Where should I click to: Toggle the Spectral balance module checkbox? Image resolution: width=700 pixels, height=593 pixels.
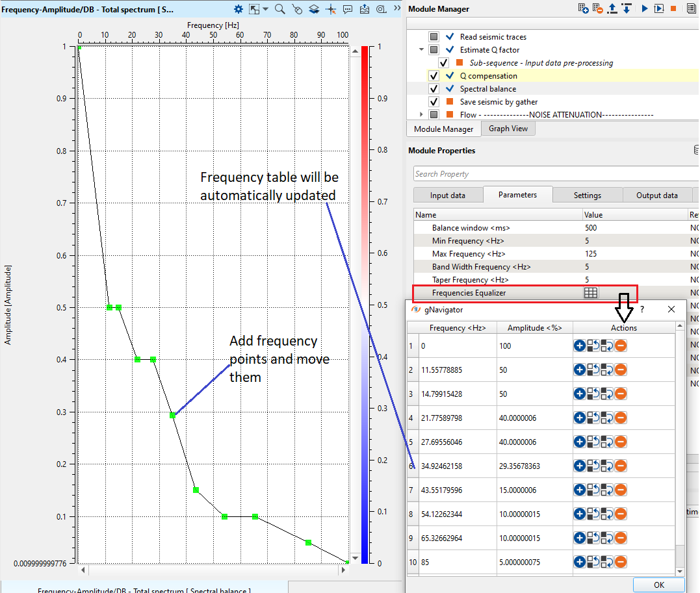pos(434,89)
